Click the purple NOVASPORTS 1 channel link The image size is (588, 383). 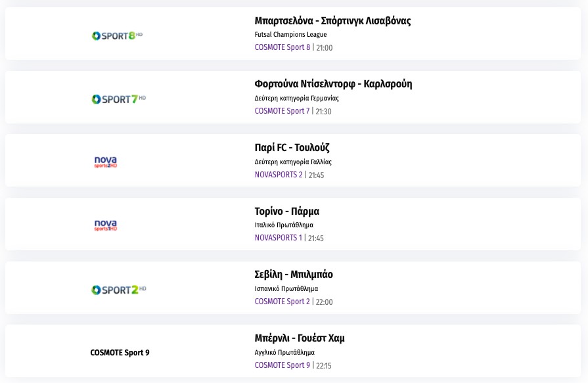click(279, 238)
